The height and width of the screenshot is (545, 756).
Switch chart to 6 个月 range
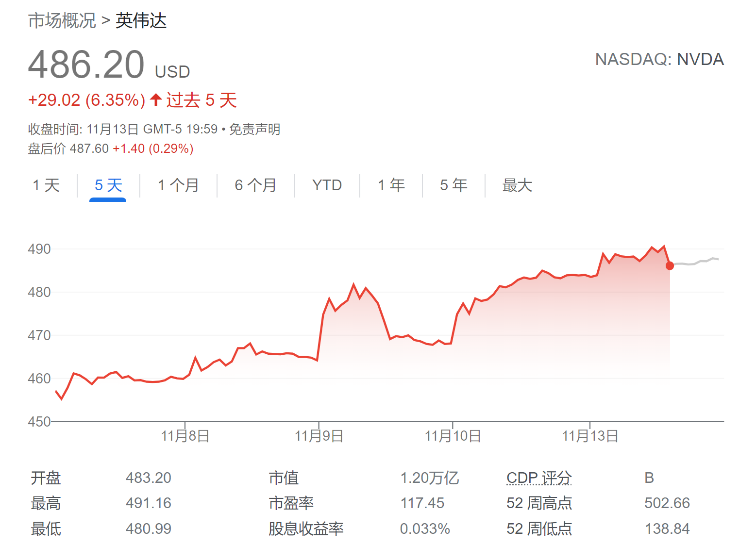pyautogui.click(x=255, y=185)
